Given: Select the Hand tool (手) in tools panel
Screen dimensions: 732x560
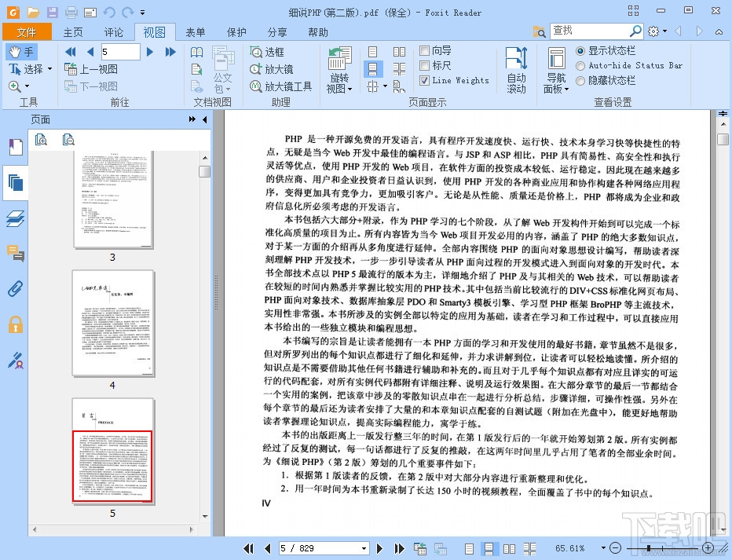Looking at the screenshot, I should 21,52.
